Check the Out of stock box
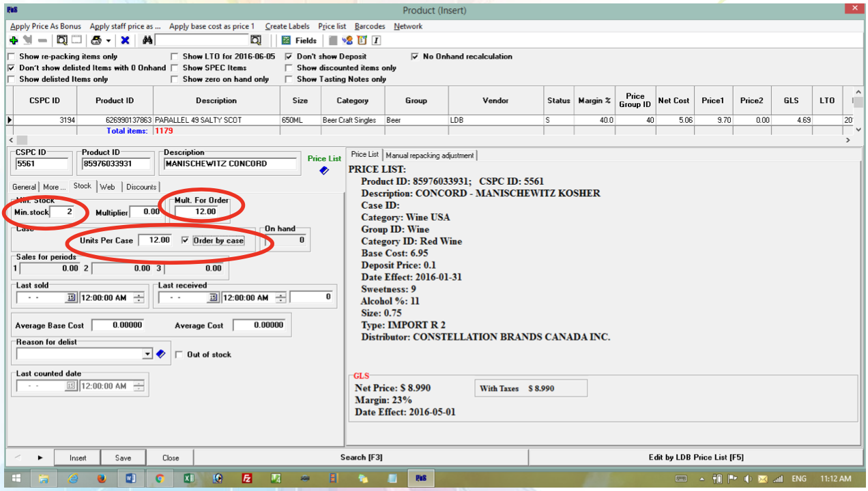This screenshot has height=491, width=868. point(179,355)
